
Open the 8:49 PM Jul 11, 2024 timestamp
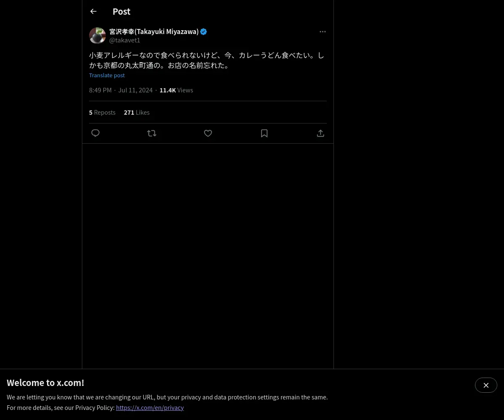(x=121, y=90)
